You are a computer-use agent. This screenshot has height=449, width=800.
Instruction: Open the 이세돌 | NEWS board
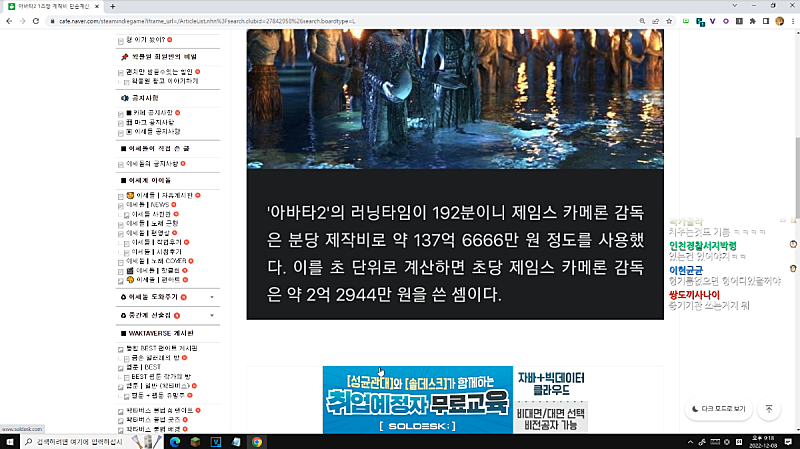click(147, 205)
